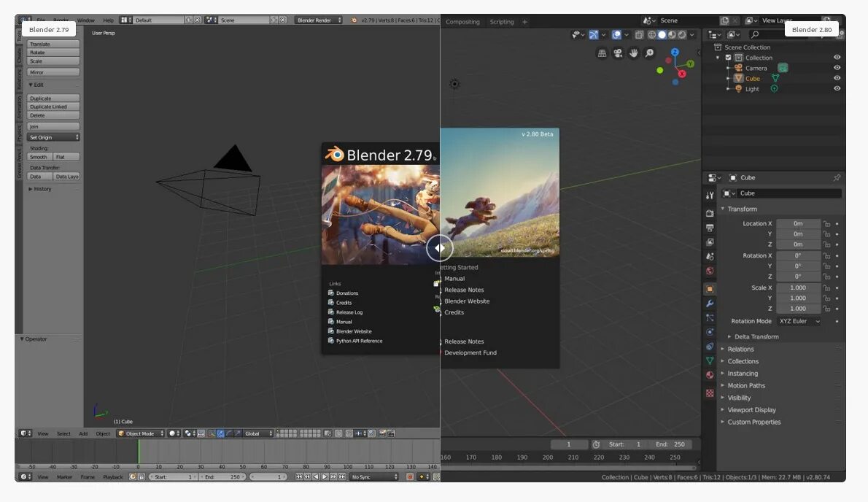Open the Rotation Mode XYZ Euler dropdown

[798, 321]
